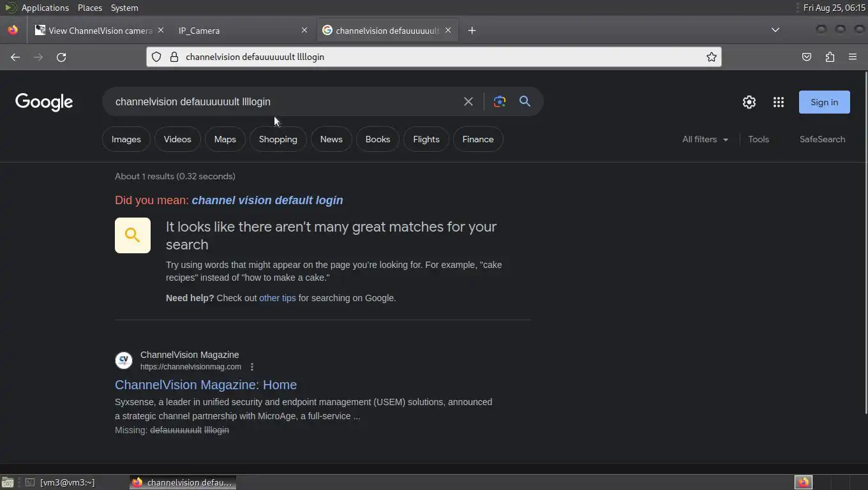This screenshot has height=490, width=868.
Task: Filter results by Flights
Action: coord(426,139)
